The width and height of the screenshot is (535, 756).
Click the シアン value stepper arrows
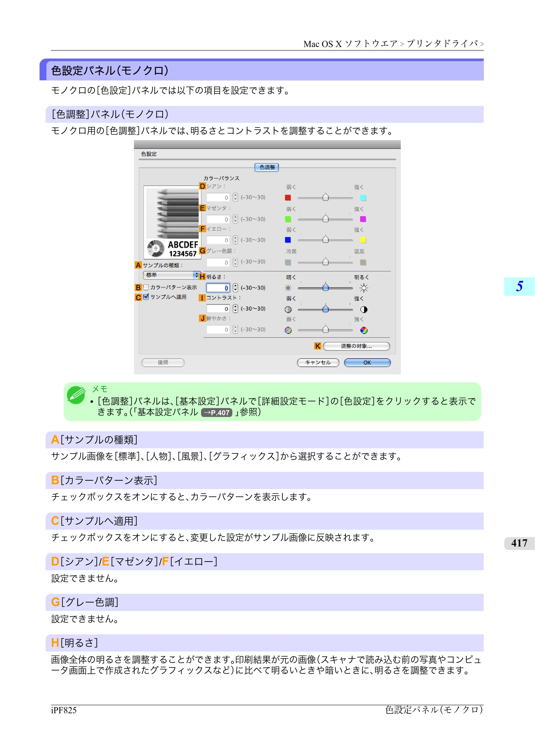235,197
